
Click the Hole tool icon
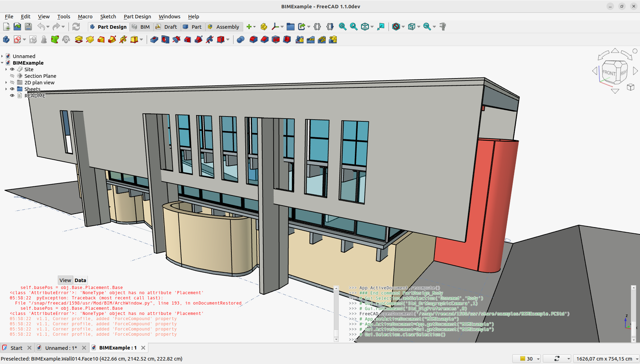tap(165, 39)
